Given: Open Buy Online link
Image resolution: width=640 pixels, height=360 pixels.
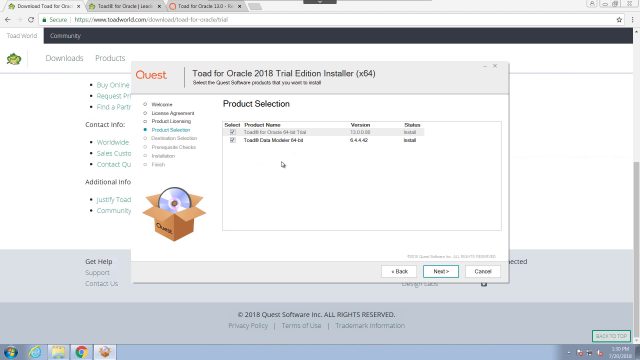Looking at the screenshot, I should tap(113, 85).
